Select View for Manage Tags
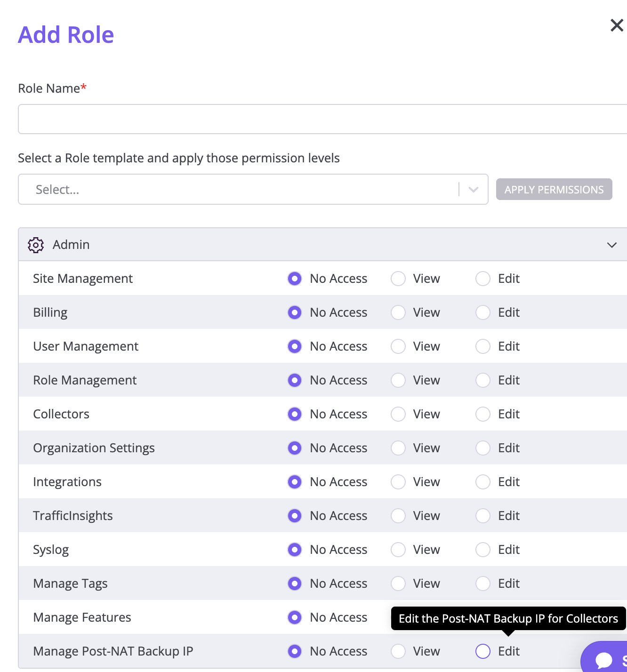 point(398,584)
